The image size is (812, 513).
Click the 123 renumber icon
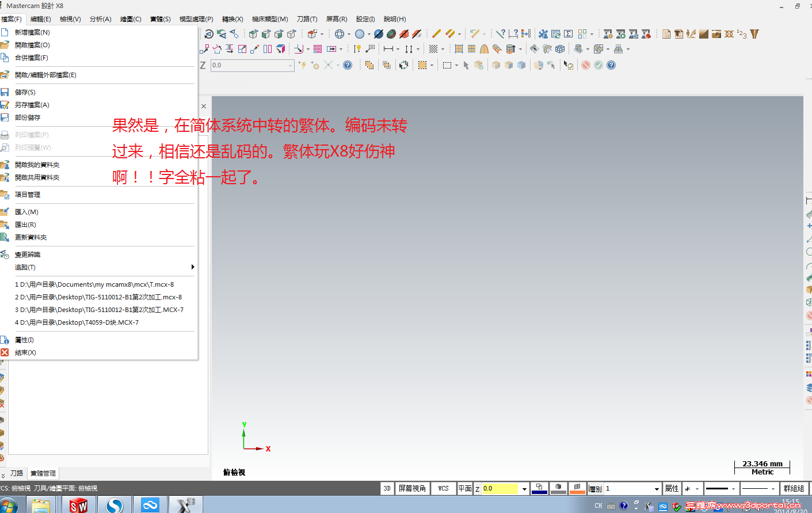click(742, 34)
